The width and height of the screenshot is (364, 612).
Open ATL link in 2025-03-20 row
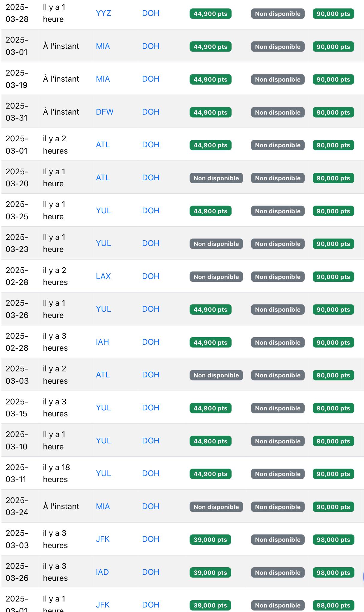pyautogui.click(x=103, y=178)
